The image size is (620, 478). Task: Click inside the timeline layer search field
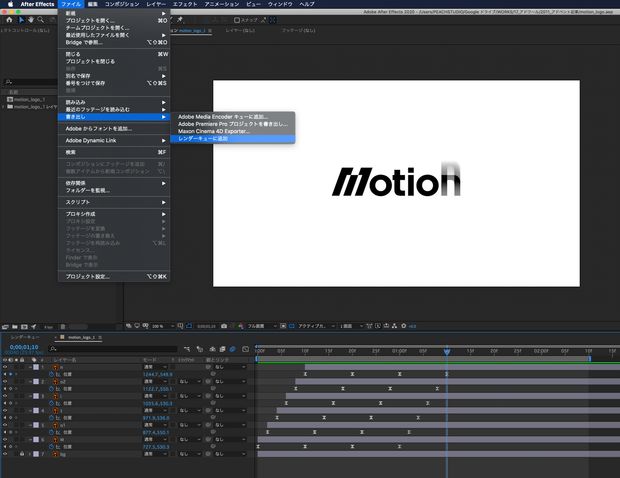click(x=113, y=349)
